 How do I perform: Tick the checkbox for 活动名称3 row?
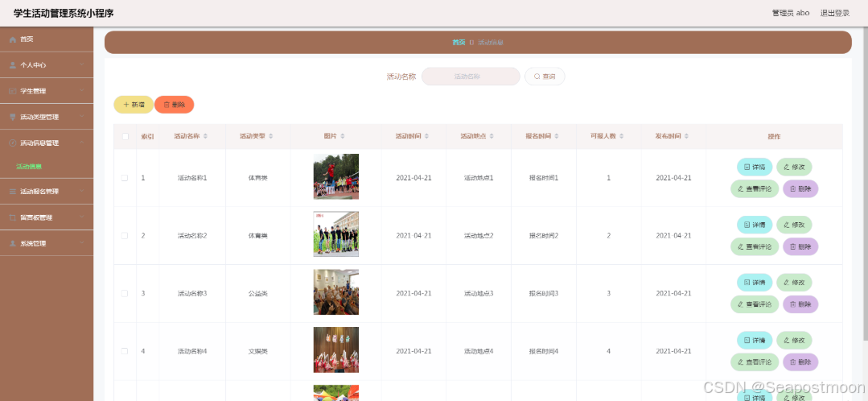125,293
